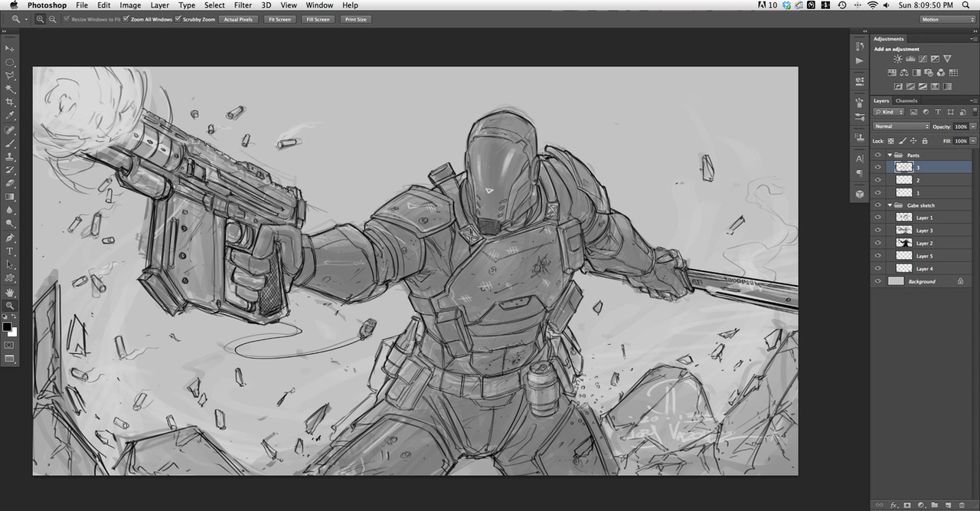Add a Channel Mixer adjustment

tap(941, 72)
